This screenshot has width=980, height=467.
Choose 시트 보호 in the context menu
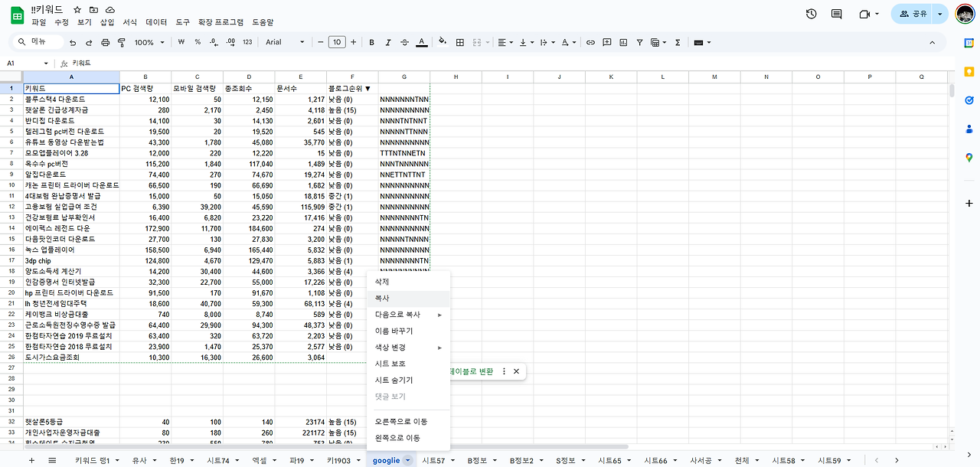[x=409, y=364]
